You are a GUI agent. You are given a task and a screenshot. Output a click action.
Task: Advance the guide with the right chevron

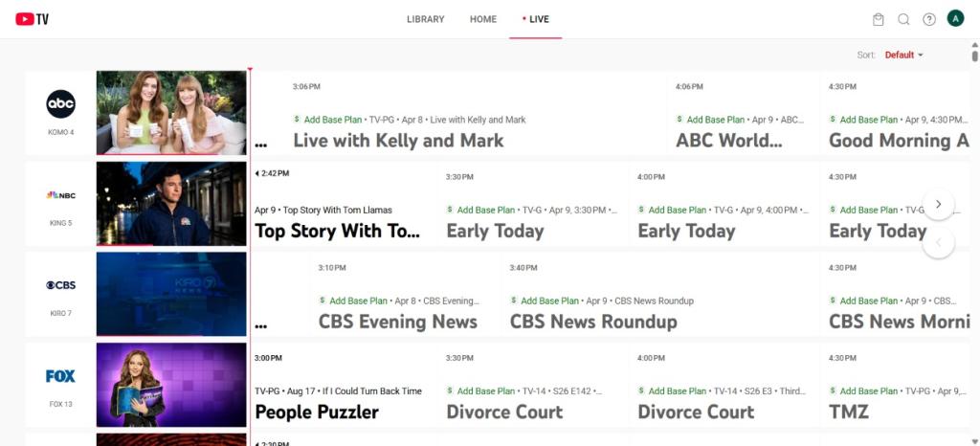coord(938,204)
